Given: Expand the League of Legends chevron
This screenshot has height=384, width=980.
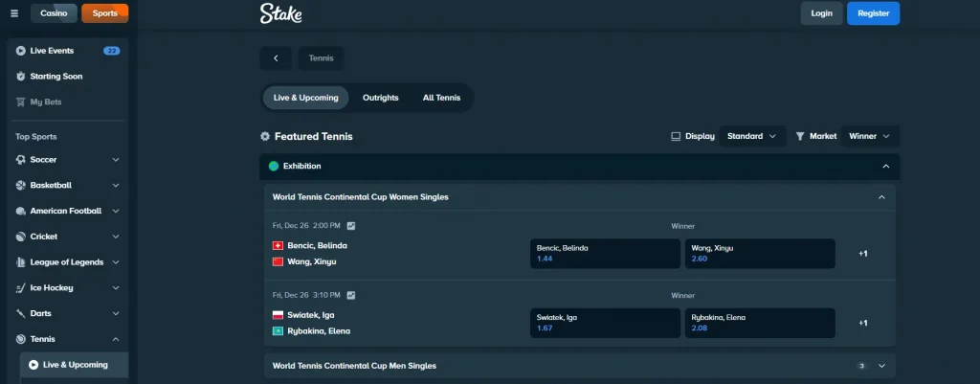Looking at the screenshot, I should coord(116,262).
